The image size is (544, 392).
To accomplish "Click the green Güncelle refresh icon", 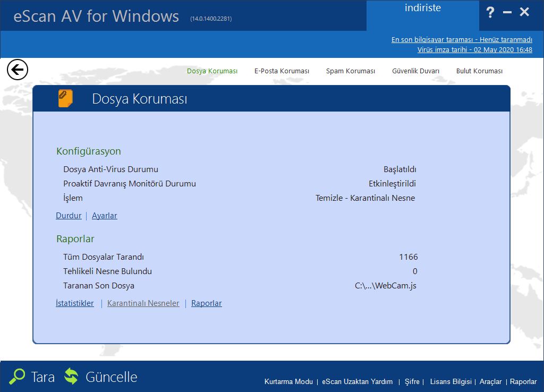I will pos(72,377).
